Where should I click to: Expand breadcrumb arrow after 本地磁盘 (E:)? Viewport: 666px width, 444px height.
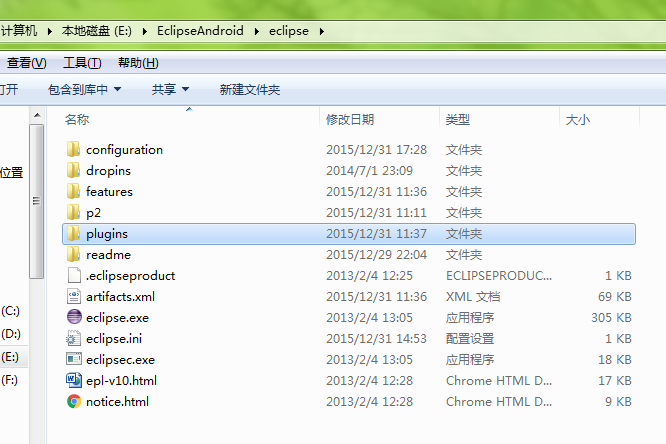coord(145,31)
